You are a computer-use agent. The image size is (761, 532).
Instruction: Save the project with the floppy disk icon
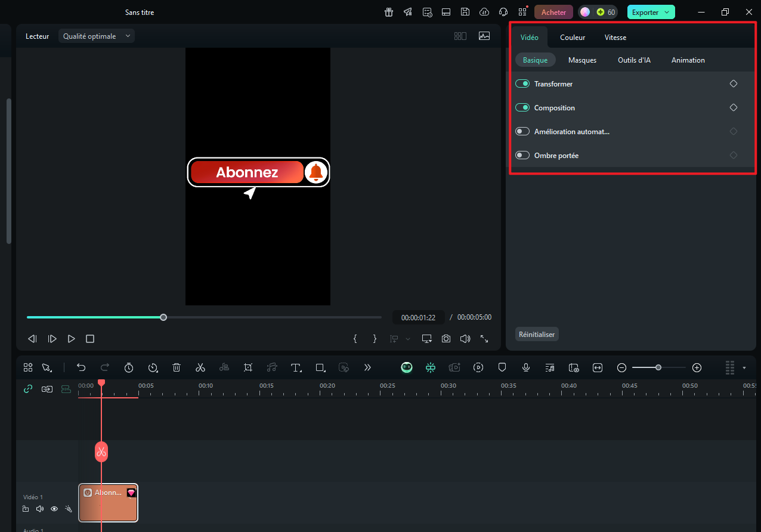tap(465, 12)
